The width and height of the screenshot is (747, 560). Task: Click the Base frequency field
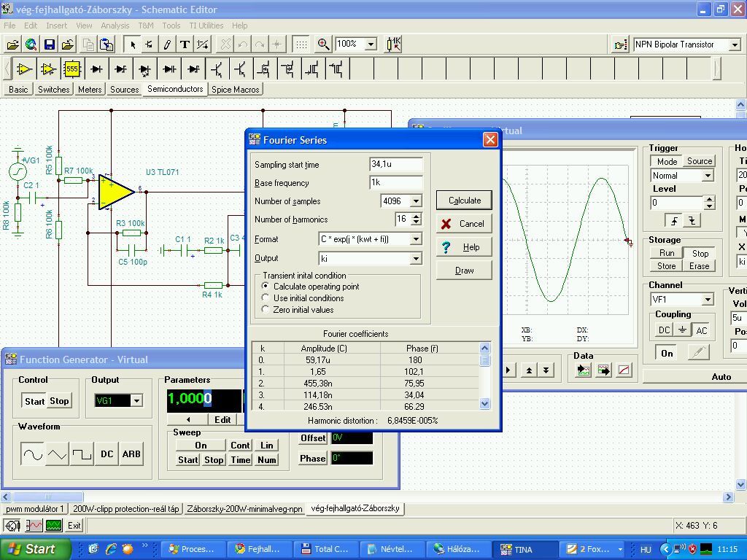396,182
